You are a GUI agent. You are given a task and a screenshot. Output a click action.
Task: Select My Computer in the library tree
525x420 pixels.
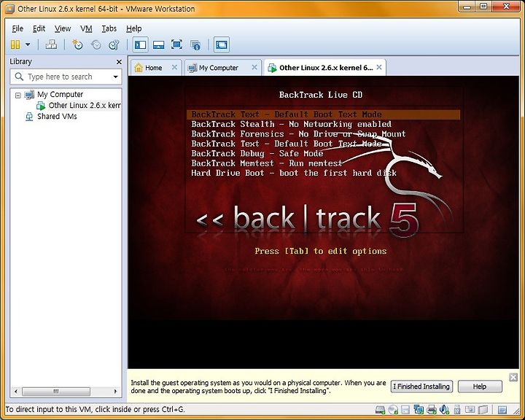tap(61, 95)
